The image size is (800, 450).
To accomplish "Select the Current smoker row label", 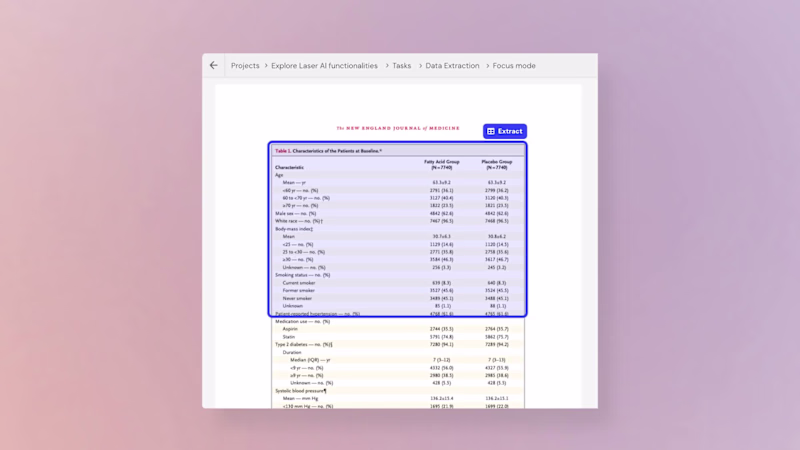I will point(299,283).
